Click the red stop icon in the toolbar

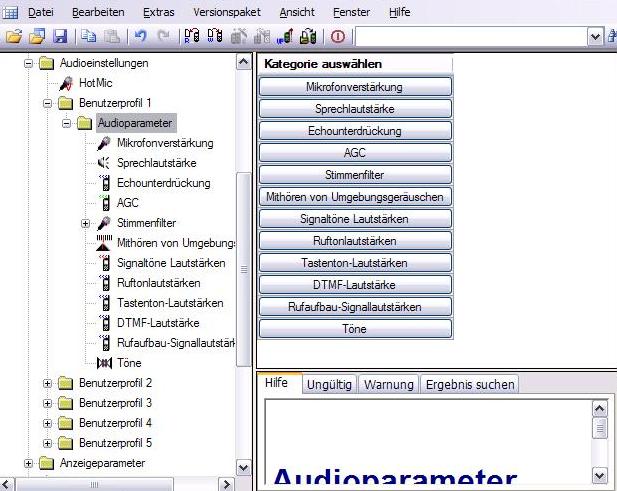click(x=337, y=37)
